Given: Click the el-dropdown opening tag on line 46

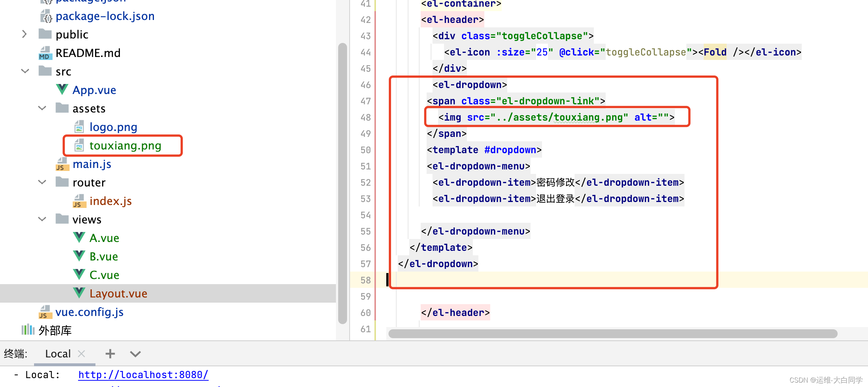Looking at the screenshot, I should pos(470,85).
